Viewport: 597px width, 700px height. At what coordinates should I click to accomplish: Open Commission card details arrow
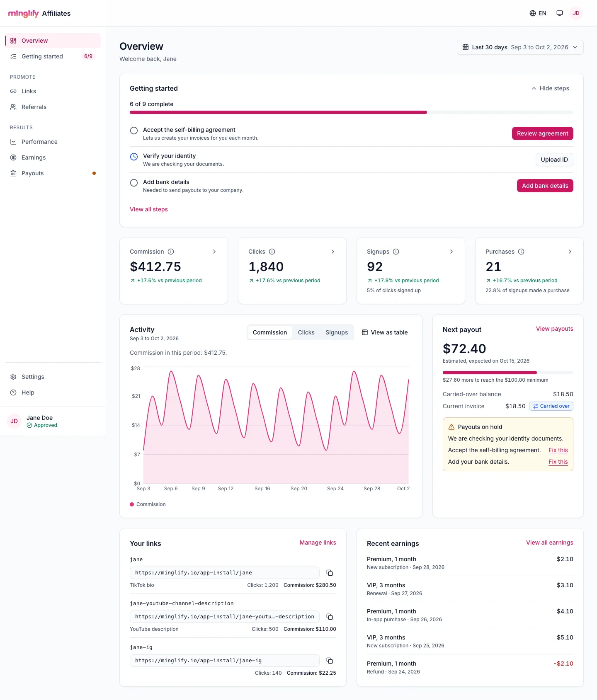click(x=214, y=252)
